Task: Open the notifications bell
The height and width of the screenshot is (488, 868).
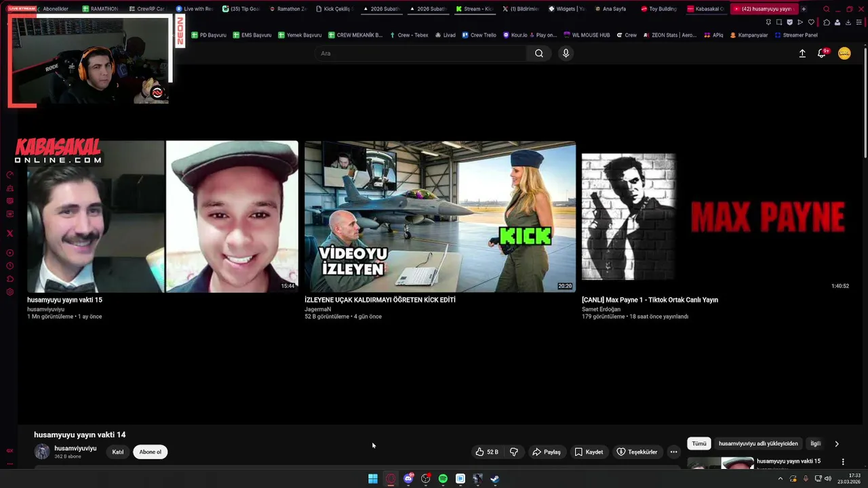Action: (822, 54)
